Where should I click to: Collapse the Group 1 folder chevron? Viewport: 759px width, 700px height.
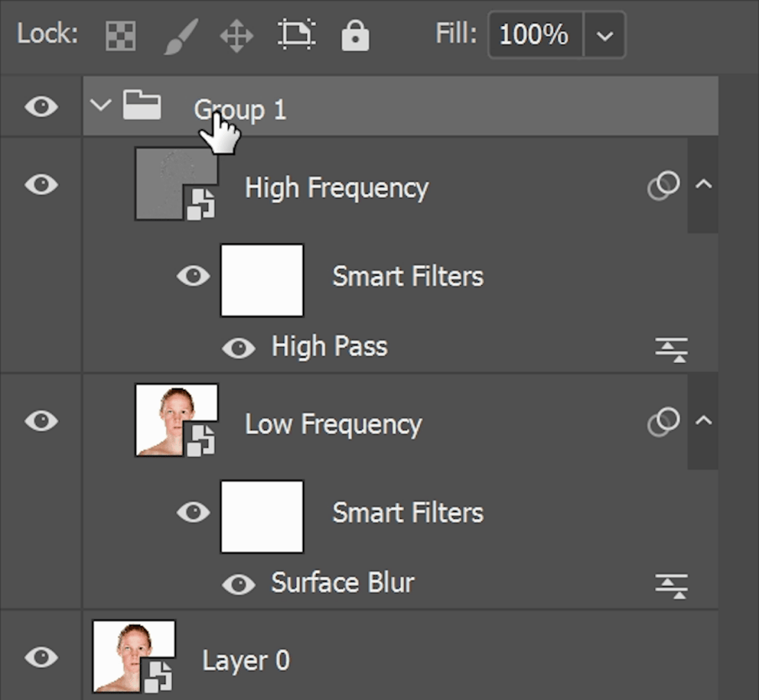[101, 106]
